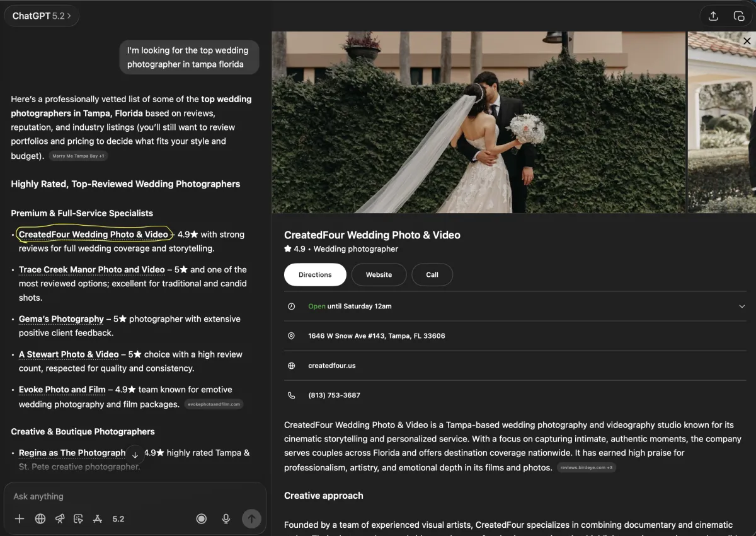Screen dimensions: 756x536
Task: Click the address 1646 W Snow Ave #143
Action: coord(377,336)
